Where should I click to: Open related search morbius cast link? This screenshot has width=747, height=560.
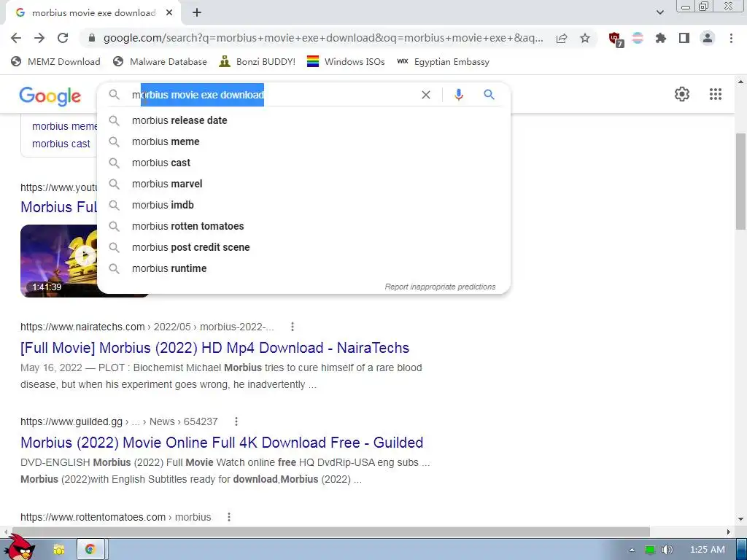click(61, 144)
